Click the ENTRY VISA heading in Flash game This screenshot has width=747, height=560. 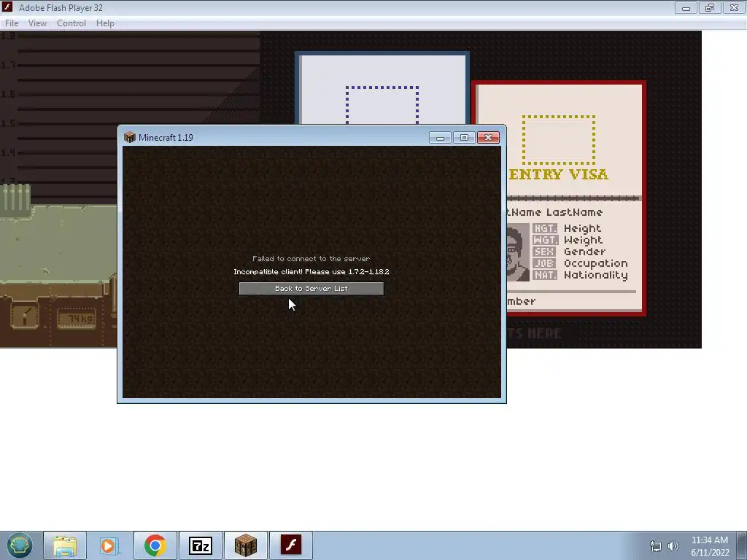558,174
